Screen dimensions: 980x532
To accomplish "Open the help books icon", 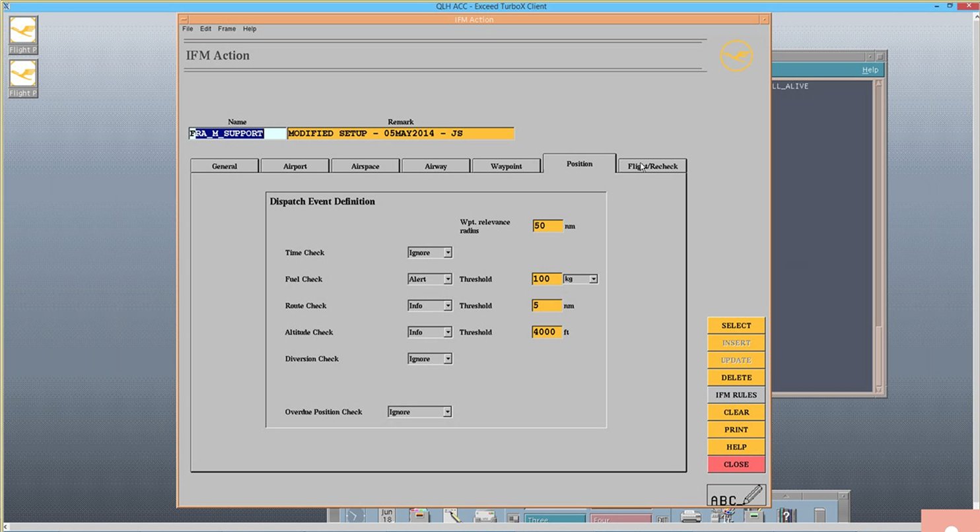I will click(787, 515).
